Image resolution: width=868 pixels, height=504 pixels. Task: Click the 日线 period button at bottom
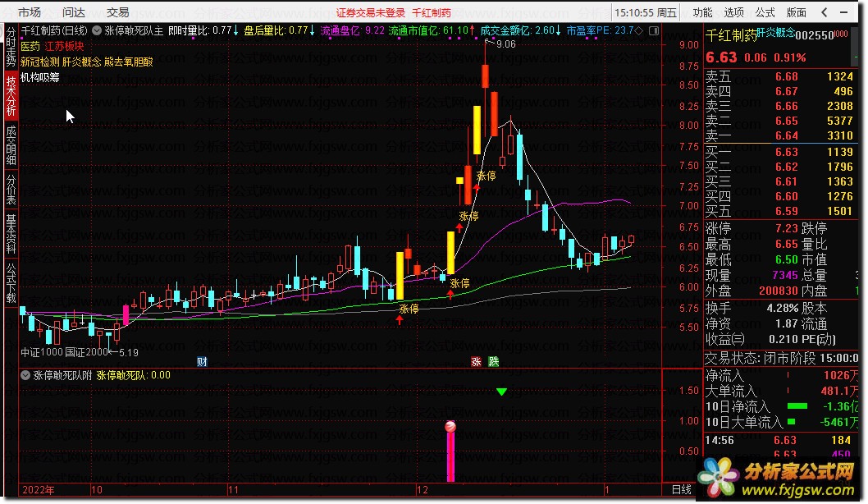682,489
